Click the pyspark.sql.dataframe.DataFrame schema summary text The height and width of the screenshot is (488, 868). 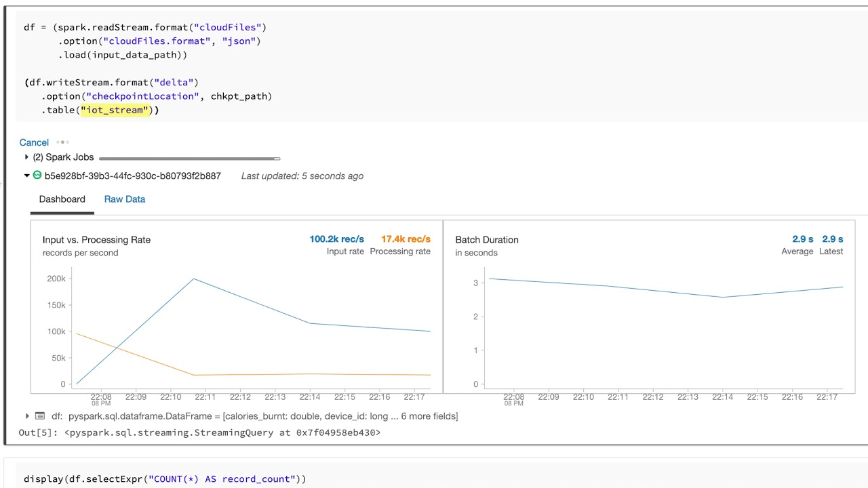point(262,416)
